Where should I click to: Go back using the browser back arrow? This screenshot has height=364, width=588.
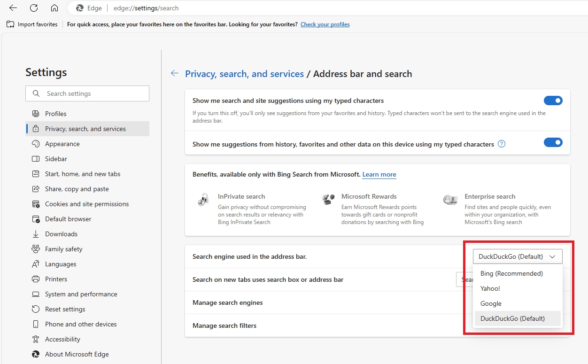[x=13, y=8]
